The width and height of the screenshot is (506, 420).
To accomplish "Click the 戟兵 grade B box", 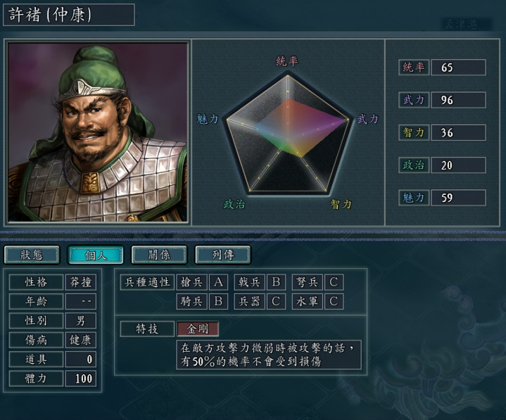I will click(x=276, y=282).
